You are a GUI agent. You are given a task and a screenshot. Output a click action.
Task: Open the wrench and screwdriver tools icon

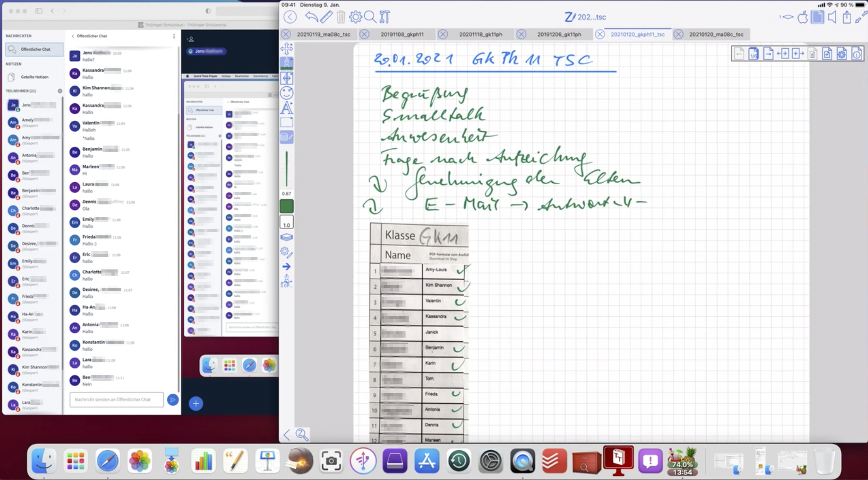click(x=384, y=17)
